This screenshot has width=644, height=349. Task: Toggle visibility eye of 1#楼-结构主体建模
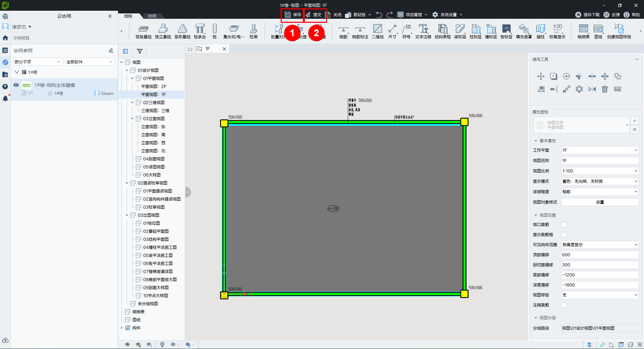coord(16,85)
